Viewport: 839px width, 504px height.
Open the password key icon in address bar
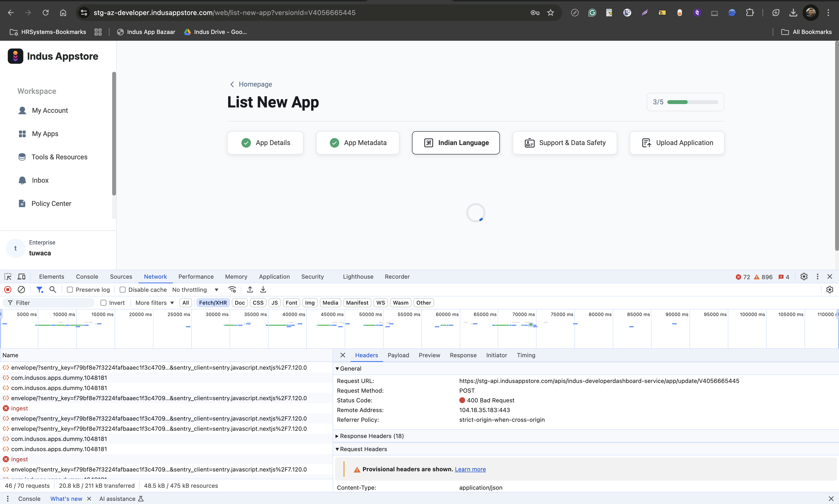535,13
